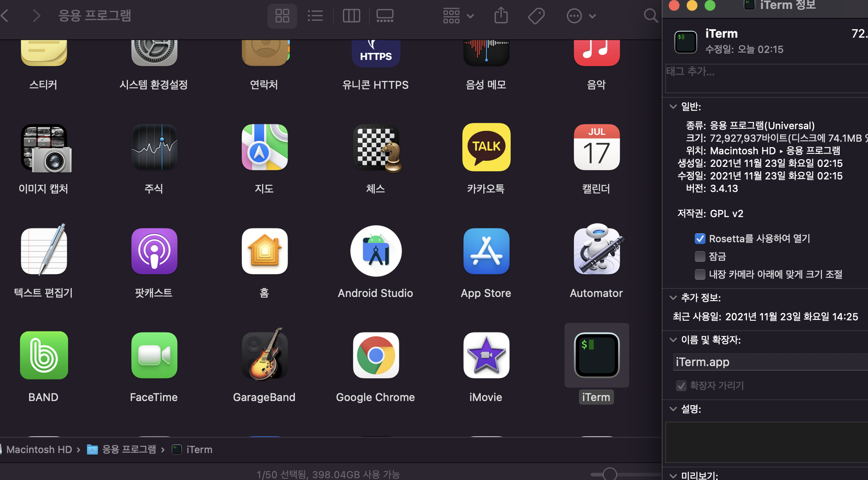868x480 pixels.
Task: Select the 지도 (Maps) app icon
Action: pos(265,147)
